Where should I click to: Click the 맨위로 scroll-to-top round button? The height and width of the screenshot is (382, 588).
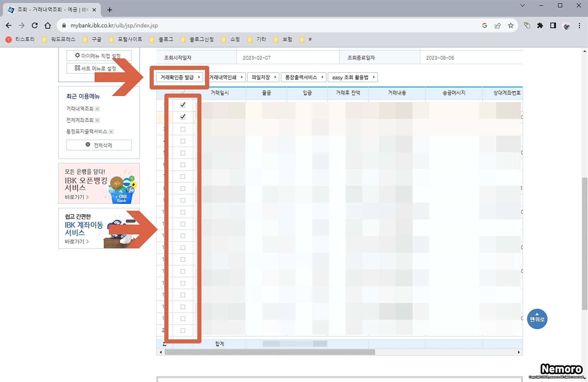point(537,319)
